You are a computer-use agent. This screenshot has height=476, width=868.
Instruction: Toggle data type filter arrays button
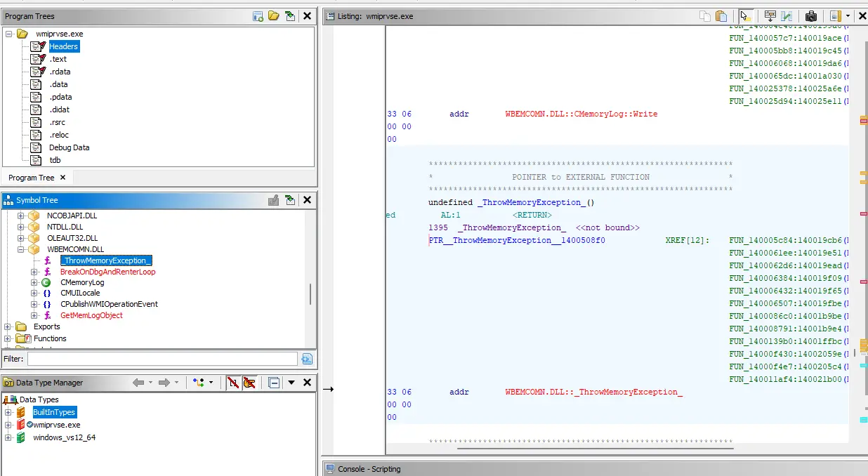pyautogui.click(x=232, y=383)
